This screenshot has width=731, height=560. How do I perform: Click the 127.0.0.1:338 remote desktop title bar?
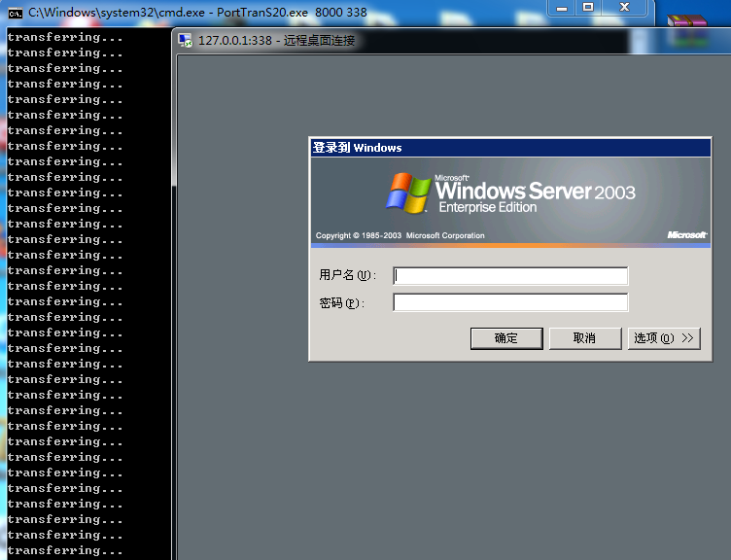coord(389,40)
